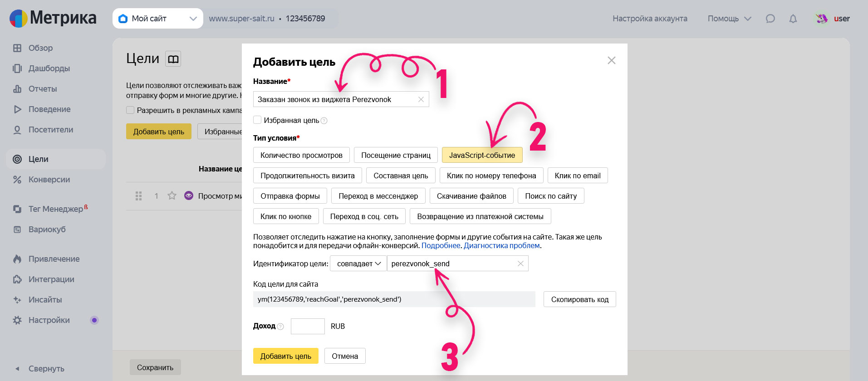Select 'Количество просмотров' condition type
The width and height of the screenshot is (868, 381).
point(301,155)
